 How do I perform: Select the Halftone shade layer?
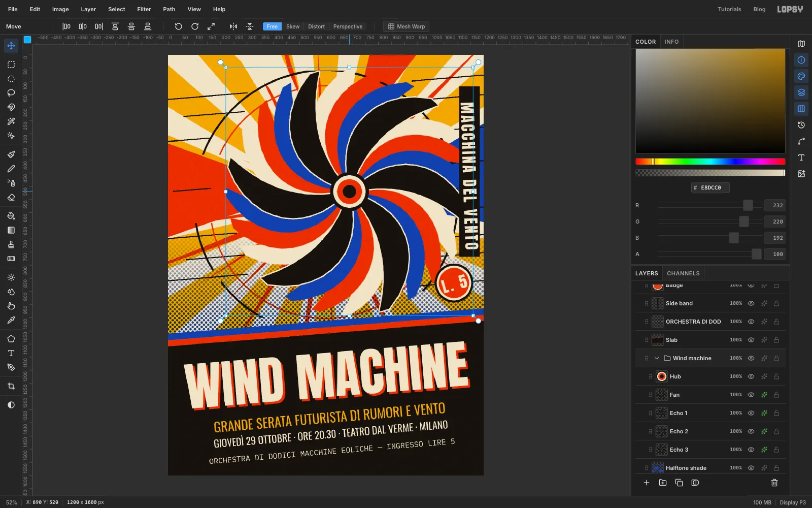pyautogui.click(x=710, y=467)
